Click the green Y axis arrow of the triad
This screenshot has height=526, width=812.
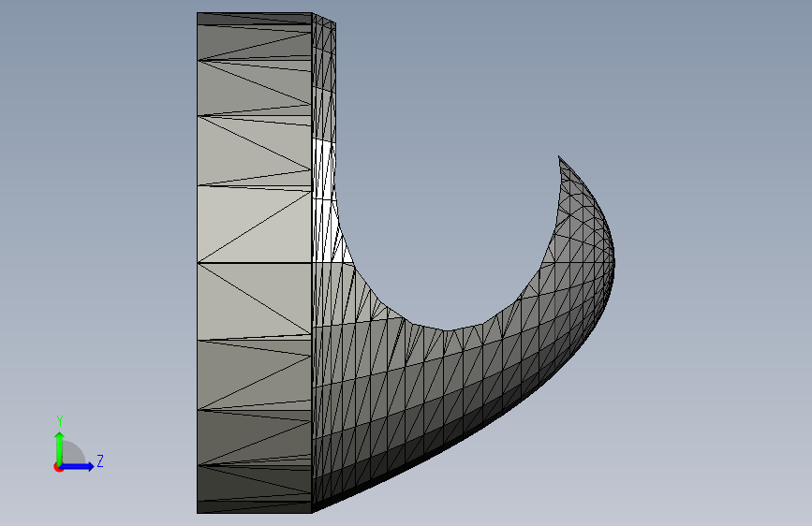(60, 447)
